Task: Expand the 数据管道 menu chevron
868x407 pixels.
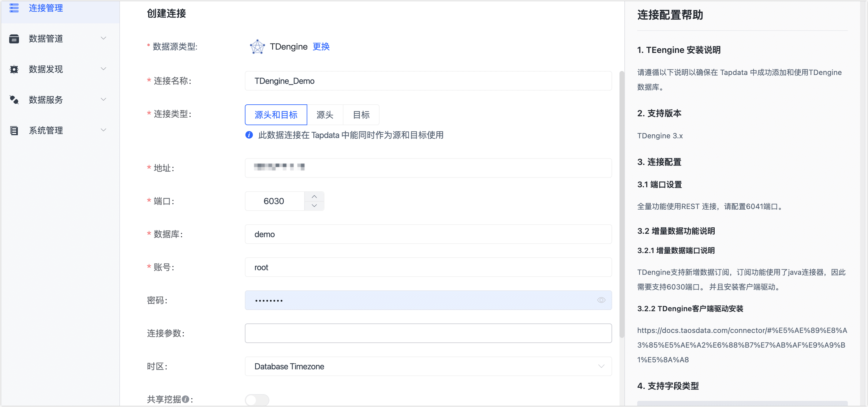Action: tap(103, 38)
